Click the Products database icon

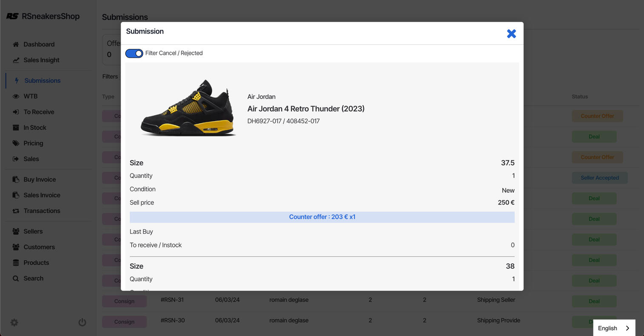tap(16, 263)
